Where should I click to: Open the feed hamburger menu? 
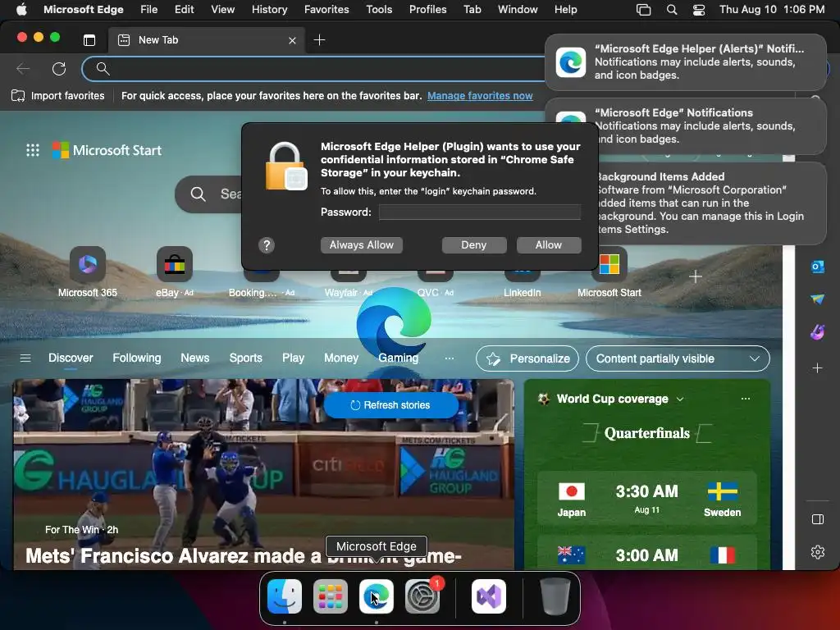25,358
